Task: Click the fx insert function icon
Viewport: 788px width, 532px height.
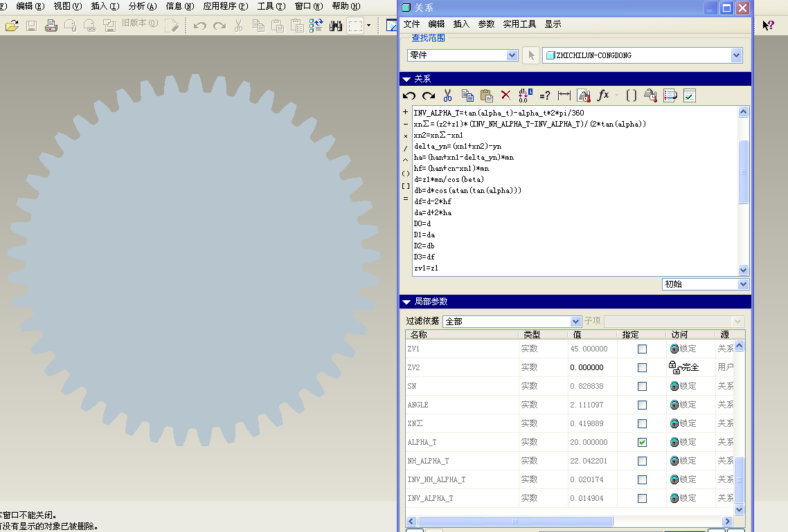Action: (x=602, y=95)
